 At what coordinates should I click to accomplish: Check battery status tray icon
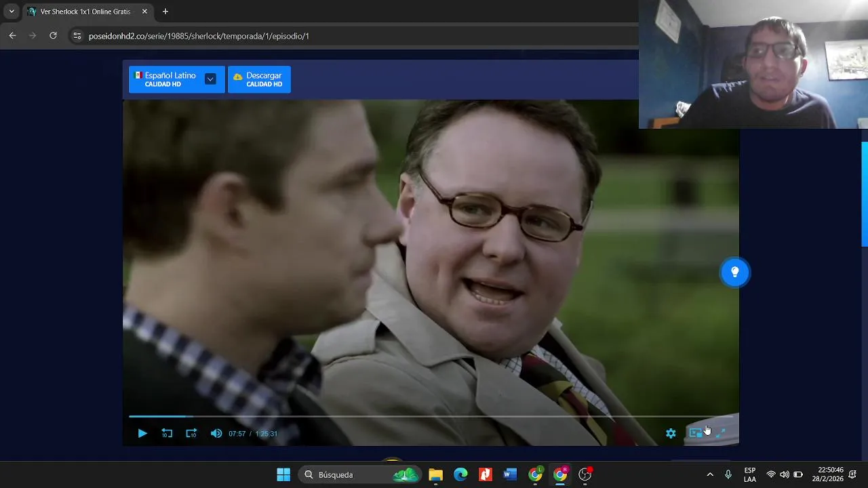coord(798,474)
